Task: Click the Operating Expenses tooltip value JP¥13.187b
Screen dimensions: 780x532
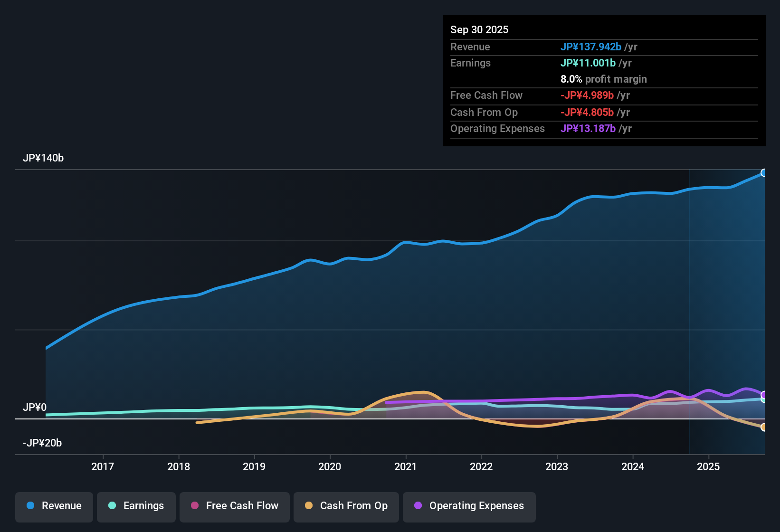Action: click(x=588, y=129)
